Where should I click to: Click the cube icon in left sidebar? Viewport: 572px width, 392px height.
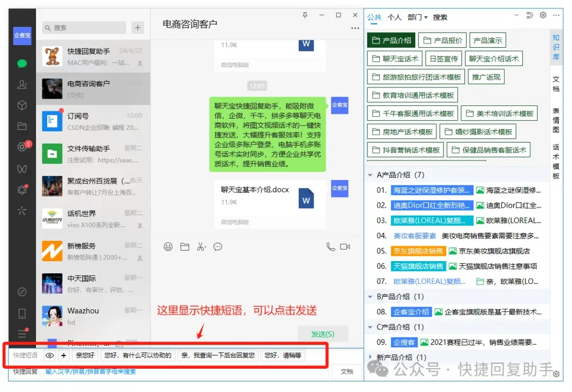point(22,105)
